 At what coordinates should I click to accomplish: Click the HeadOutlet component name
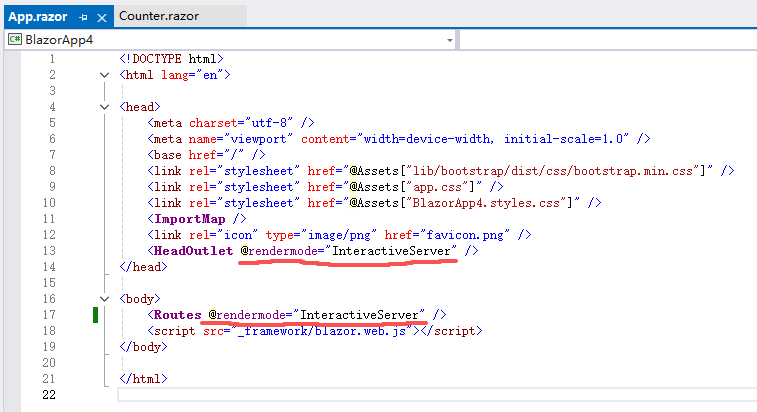(193, 251)
